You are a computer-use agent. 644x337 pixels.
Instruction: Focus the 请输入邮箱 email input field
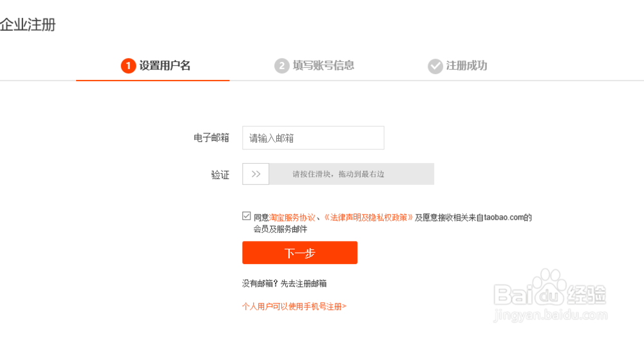313,138
